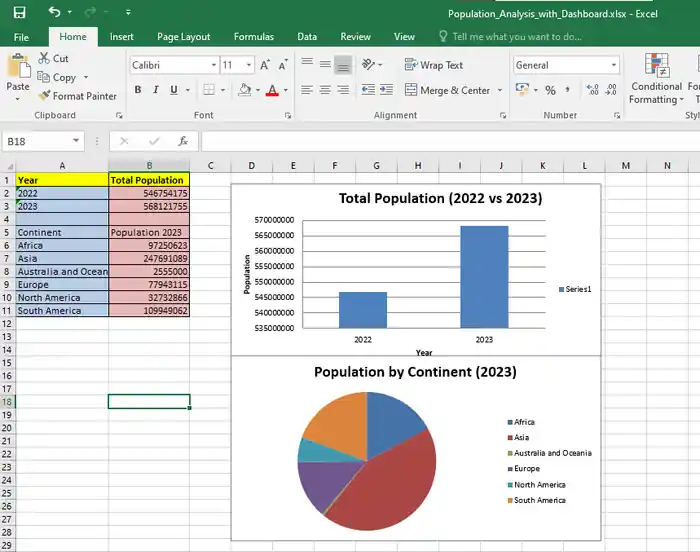Toggle Underline formatting

pyautogui.click(x=174, y=90)
